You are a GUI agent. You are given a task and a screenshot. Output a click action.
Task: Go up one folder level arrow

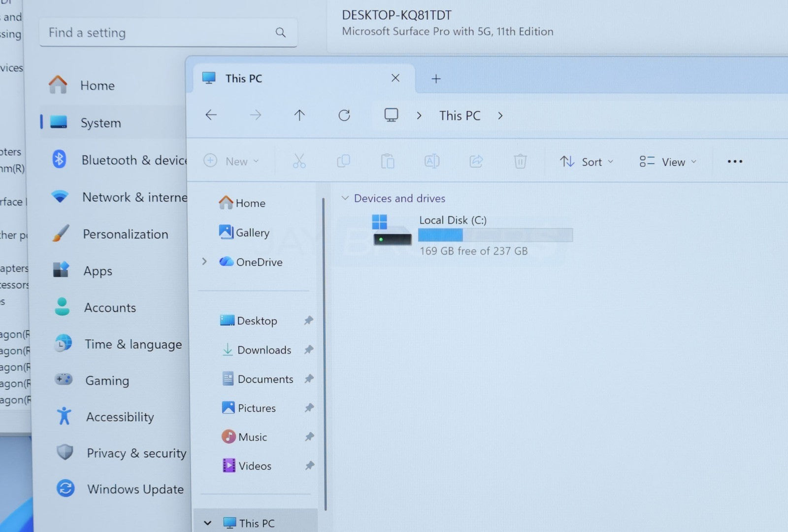tap(299, 115)
